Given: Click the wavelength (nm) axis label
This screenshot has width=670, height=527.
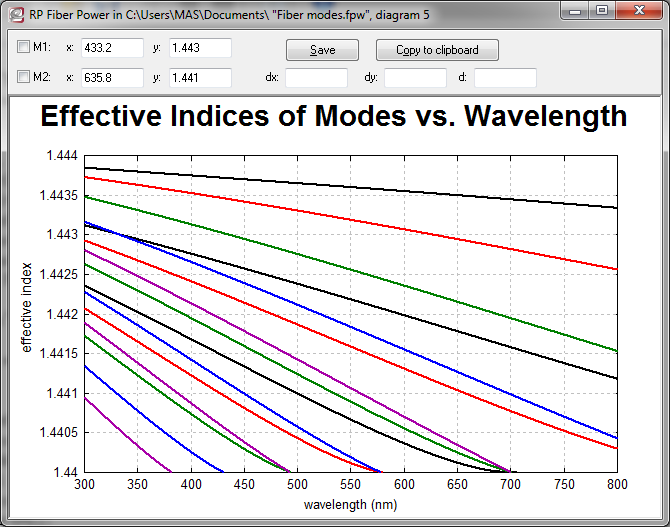Looking at the screenshot, I should tap(350, 505).
